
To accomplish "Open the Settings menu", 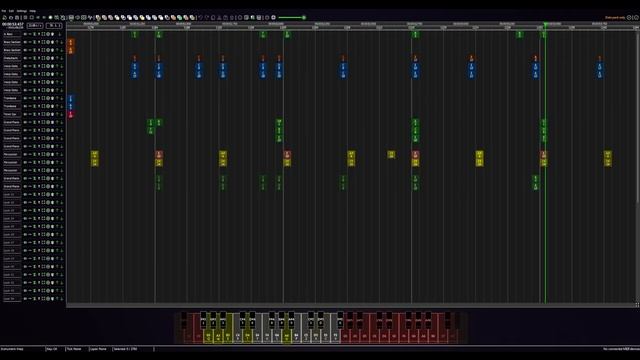I will [x=22, y=11].
